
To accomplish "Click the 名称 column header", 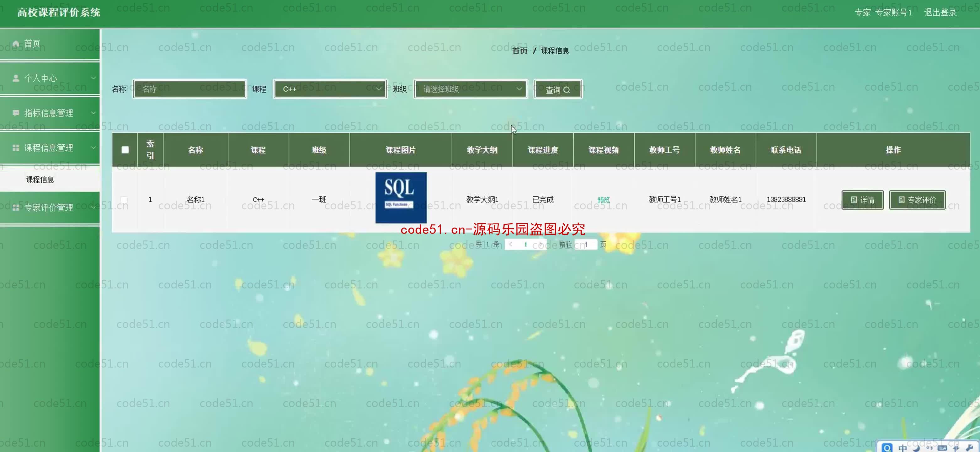I will click(195, 150).
